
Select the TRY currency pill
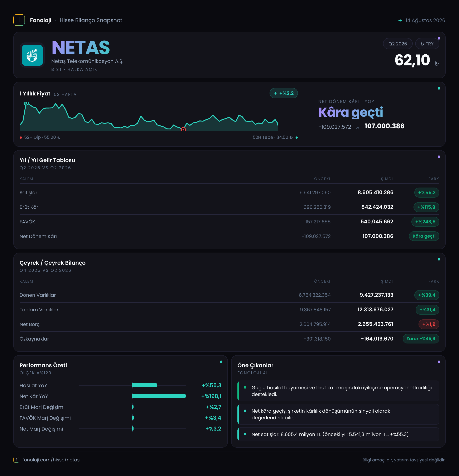click(x=427, y=44)
